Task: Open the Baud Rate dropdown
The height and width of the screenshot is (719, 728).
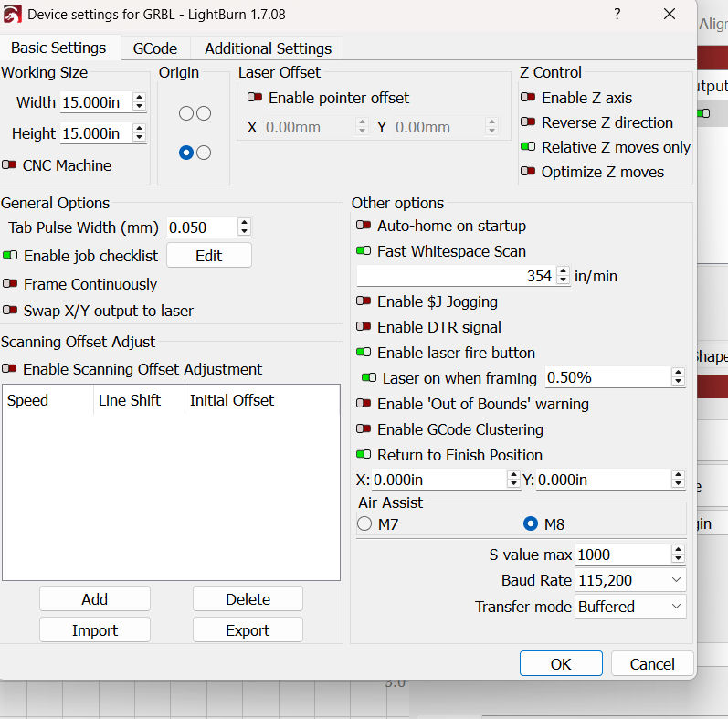Action: (x=630, y=580)
